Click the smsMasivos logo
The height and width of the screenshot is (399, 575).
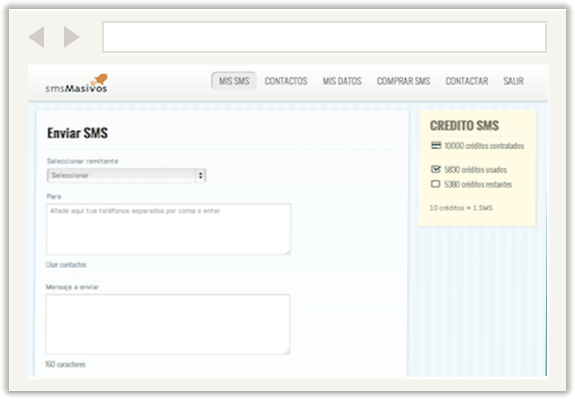[77, 83]
